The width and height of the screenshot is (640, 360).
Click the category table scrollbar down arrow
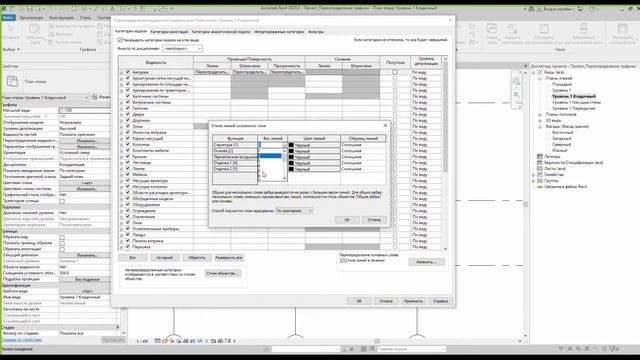[445, 249]
